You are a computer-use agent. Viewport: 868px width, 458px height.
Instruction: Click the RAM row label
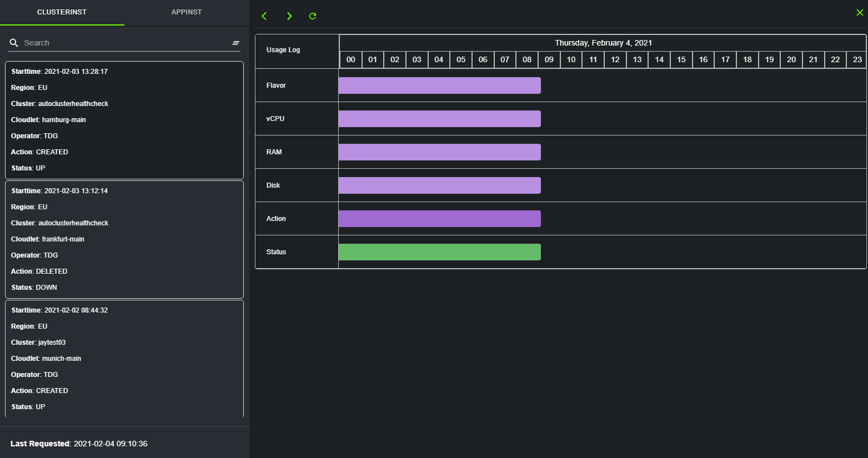[x=274, y=152]
